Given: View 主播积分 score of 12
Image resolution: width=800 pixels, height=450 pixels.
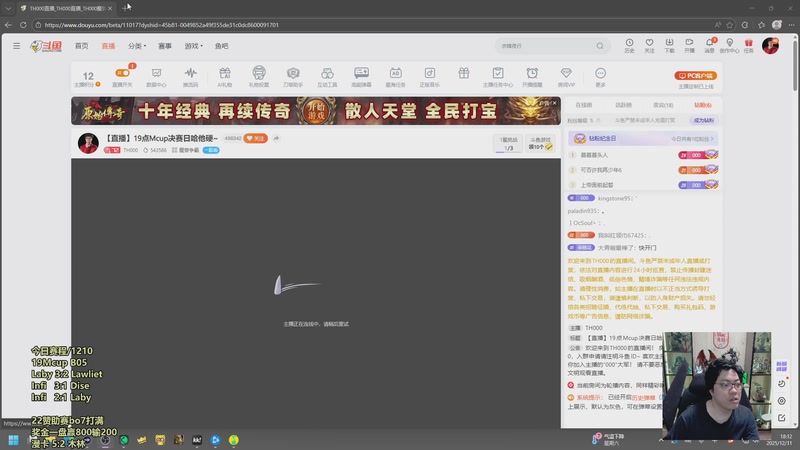Looking at the screenshot, I should point(88,78).
